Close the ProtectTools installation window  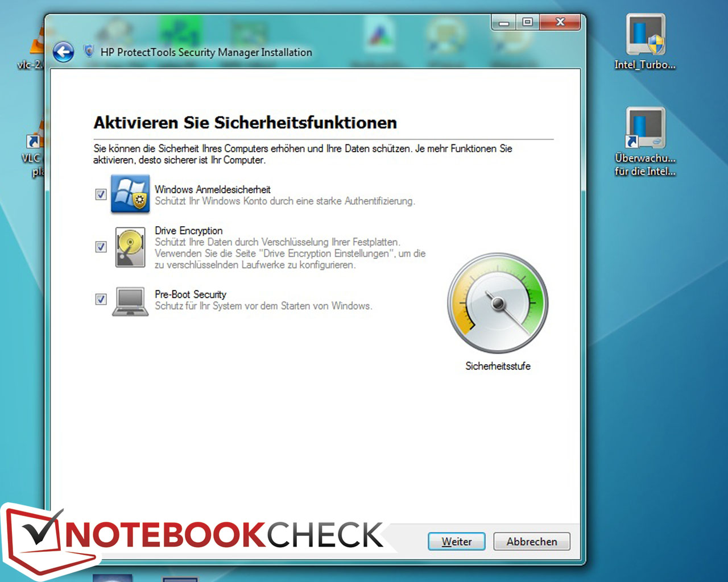pyautogui.click(x=560, y=23)
